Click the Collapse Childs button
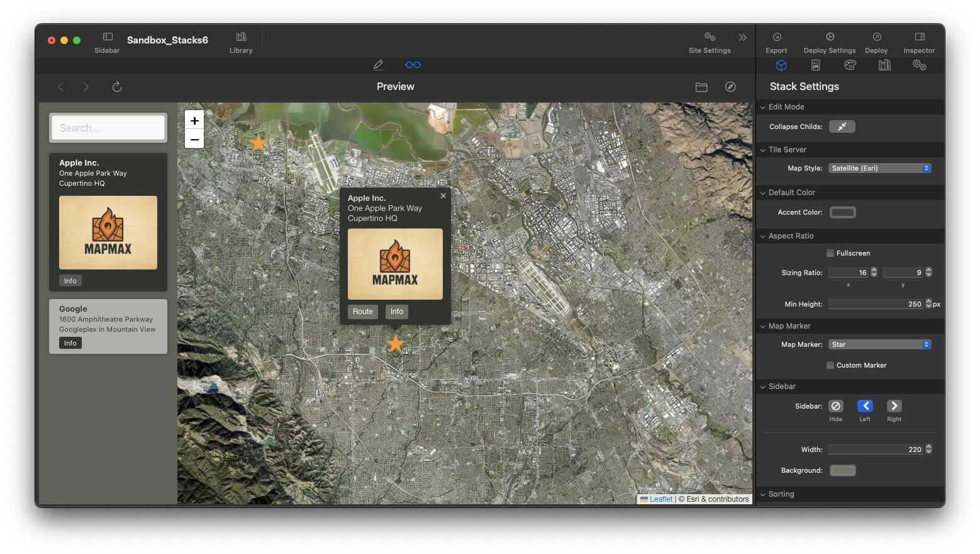 pos(842,127)
